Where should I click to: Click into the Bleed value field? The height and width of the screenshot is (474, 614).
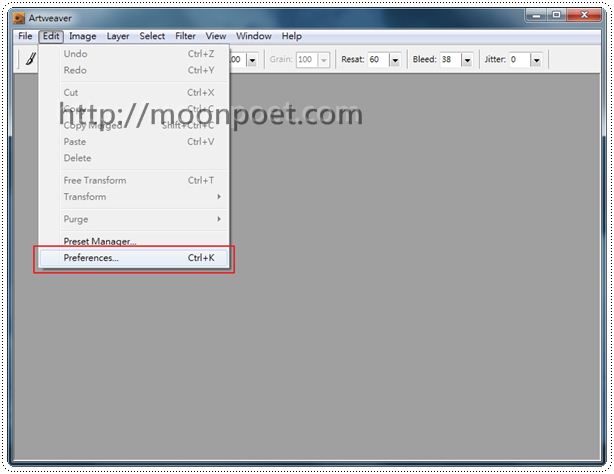tap(449, 60)
